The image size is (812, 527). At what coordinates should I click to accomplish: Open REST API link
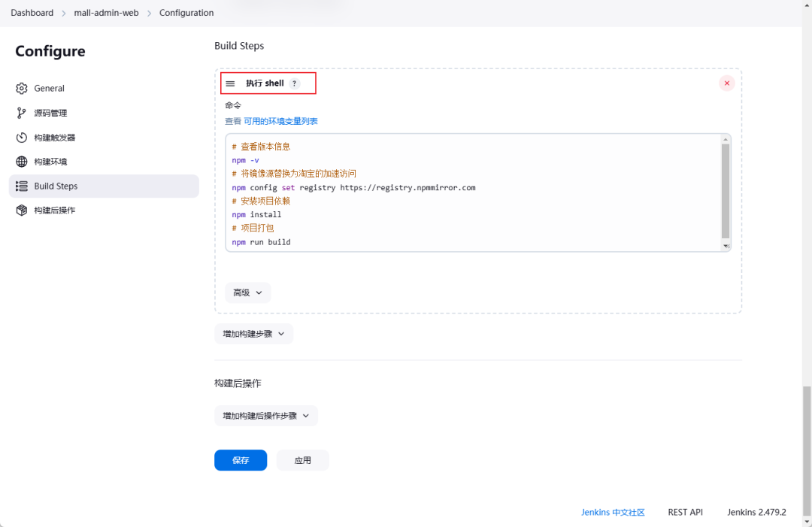click(x=685, y=512)
